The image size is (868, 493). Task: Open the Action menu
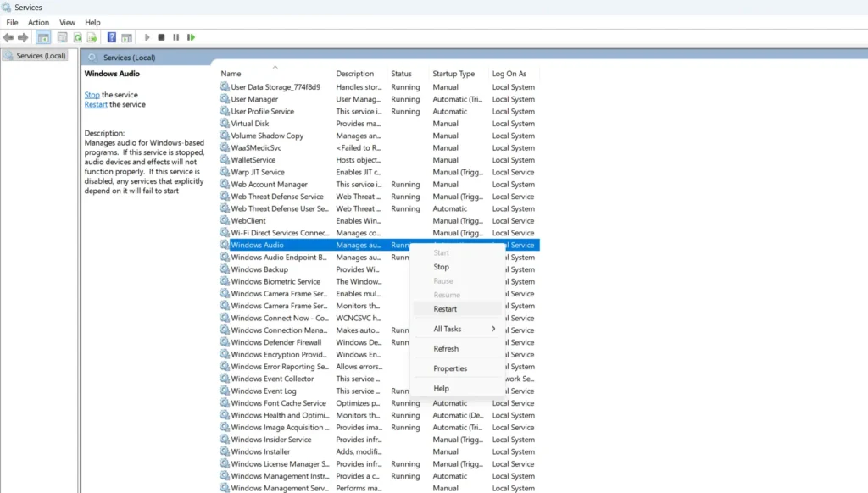point(38,22)
